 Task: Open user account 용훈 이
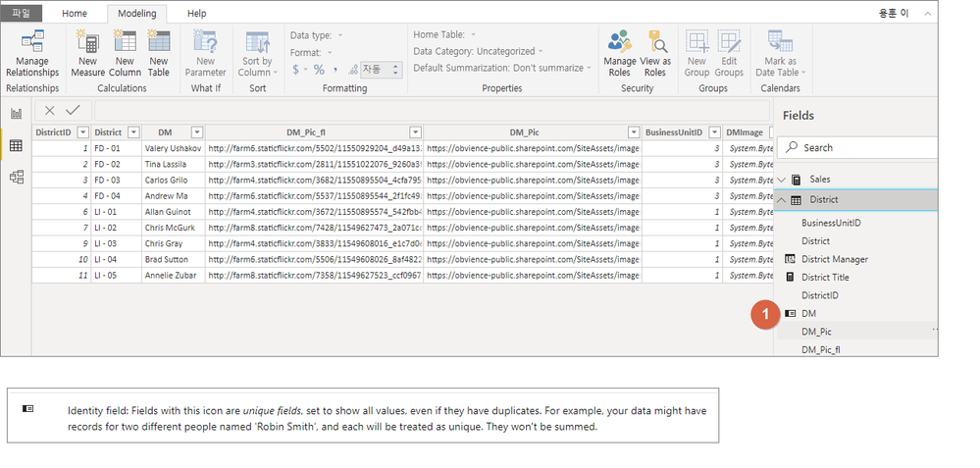click(894, 13)
